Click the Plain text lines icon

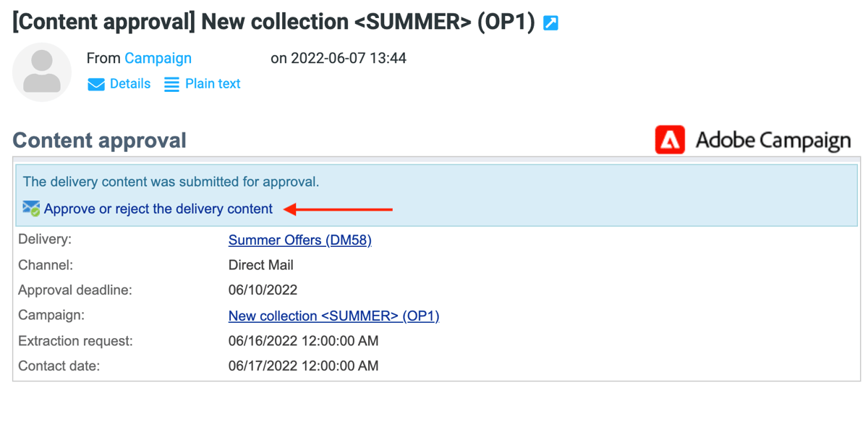[171, 85]
